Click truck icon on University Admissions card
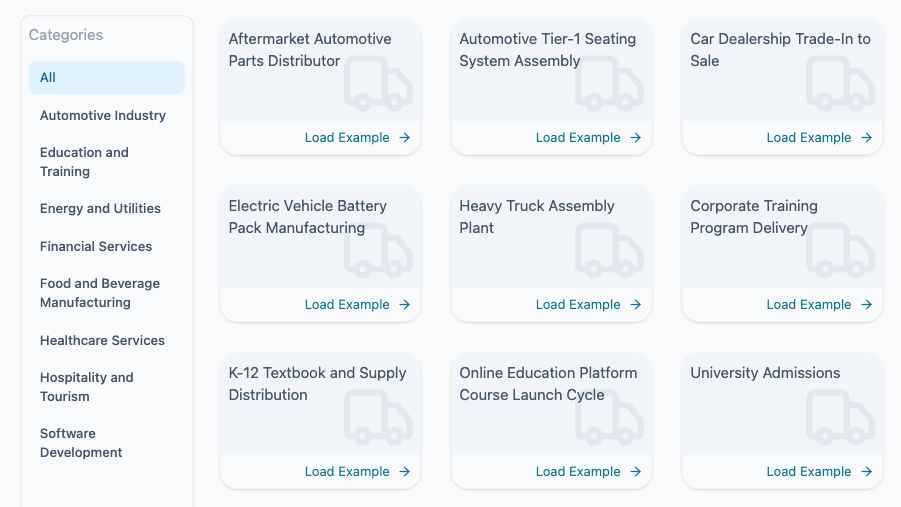 pos(840,418)
